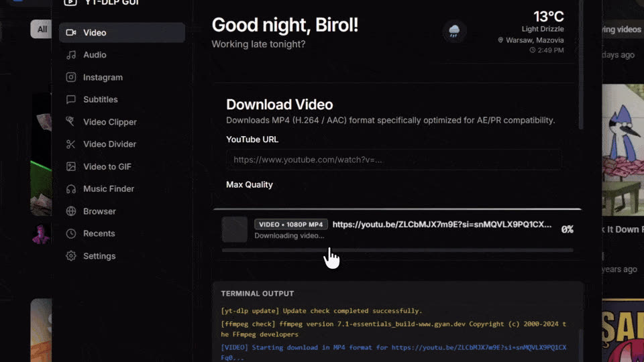Click the "Downloading video..." status text
Screen dimensions: 644x362
pyautogui.click(x=289, y=235)
